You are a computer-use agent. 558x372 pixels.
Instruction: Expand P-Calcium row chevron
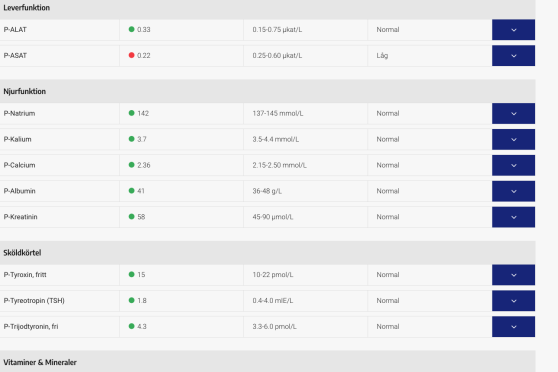[x=513, y=165]
